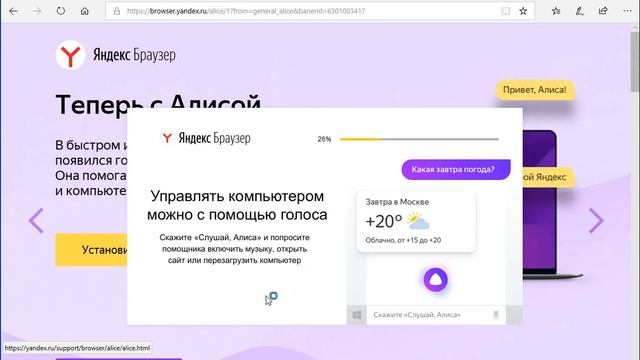Open the browser home page icon
Screen dimensions: 640x360
click(x=84, y=11)
